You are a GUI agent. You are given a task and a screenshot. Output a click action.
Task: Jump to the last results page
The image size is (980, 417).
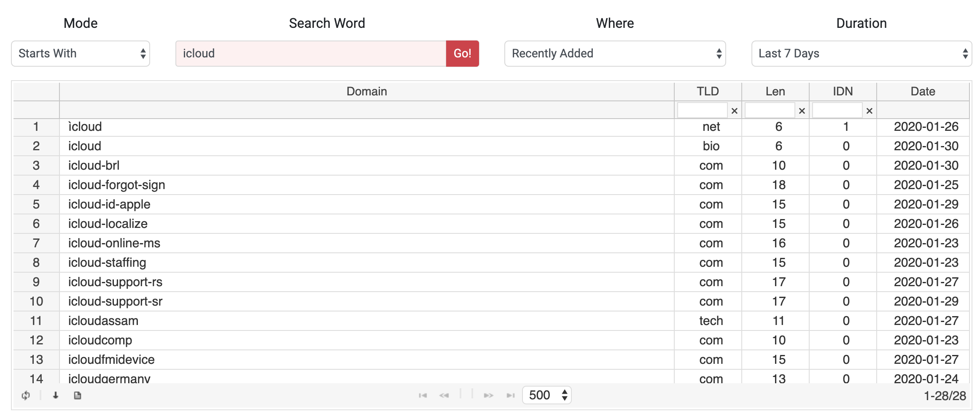pyautogui.click(x=510, y=395)
